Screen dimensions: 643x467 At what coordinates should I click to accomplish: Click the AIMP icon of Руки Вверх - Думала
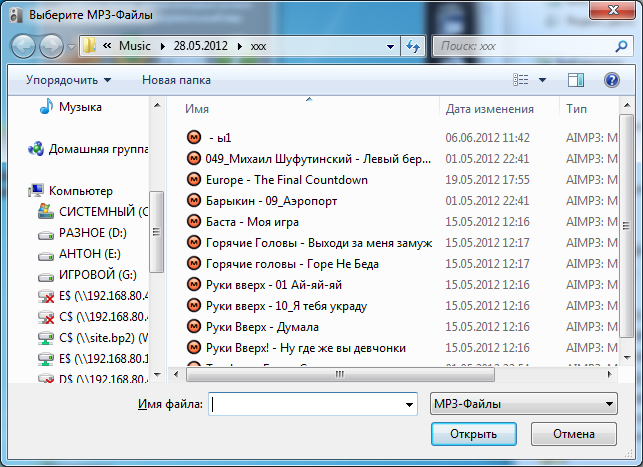[194, 326]
